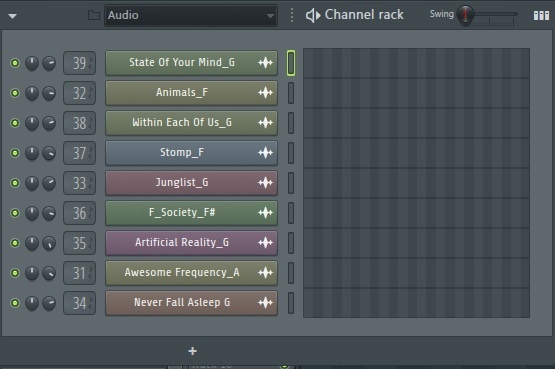Open the Awesome Frequency_A channel button
Viewport: 555px width, 369px height.
click(191, 273)
